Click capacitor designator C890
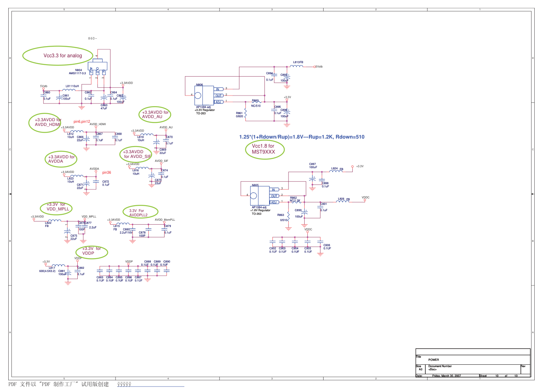 [167, 262]
